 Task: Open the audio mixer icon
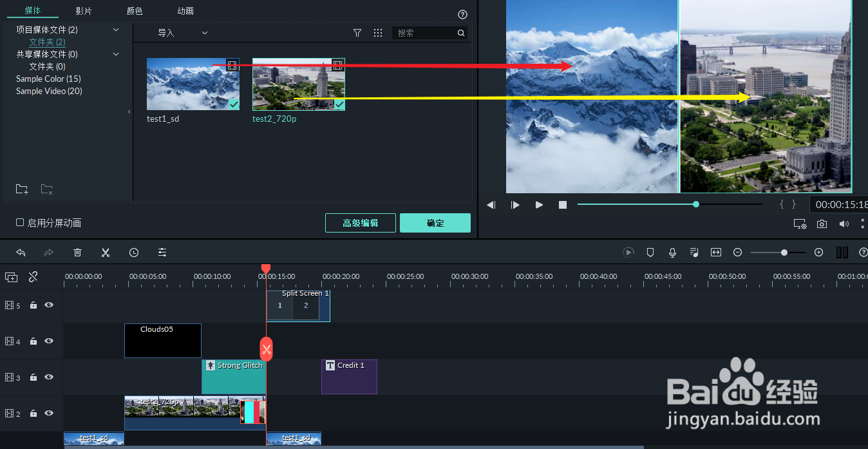click(694, 252)
